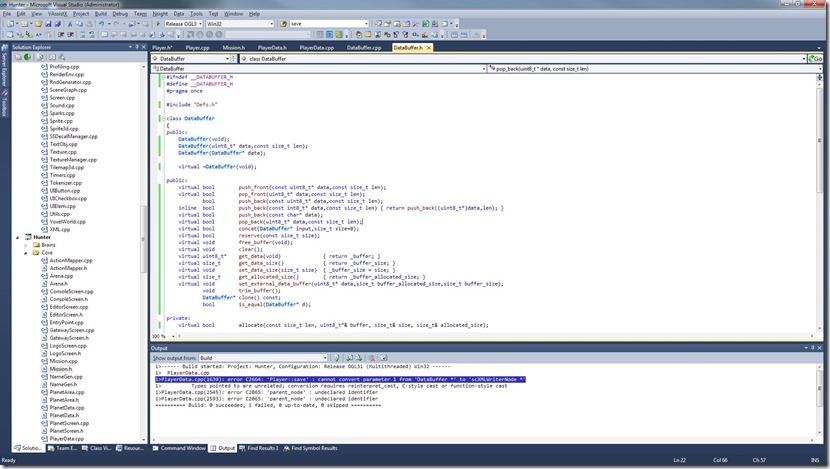Open the 'save' find combo box
This screenshot has width=830, height=469.
tap(329, 24)
